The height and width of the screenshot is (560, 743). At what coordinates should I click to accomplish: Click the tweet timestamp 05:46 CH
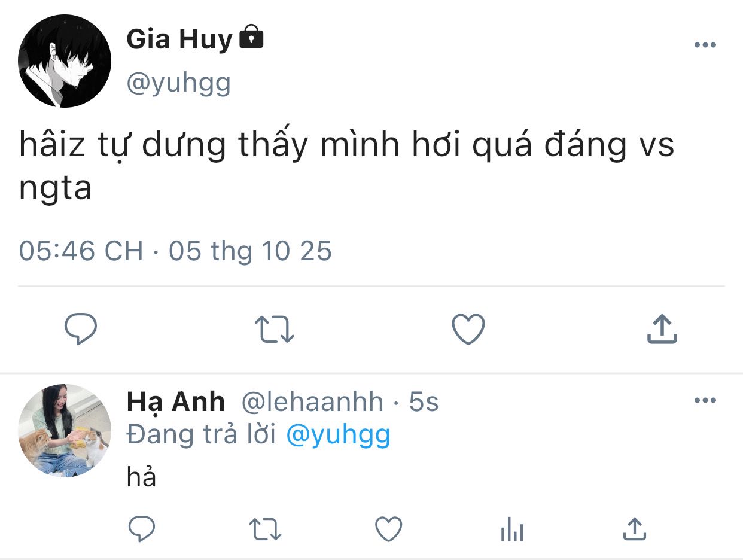click(81, 251)
